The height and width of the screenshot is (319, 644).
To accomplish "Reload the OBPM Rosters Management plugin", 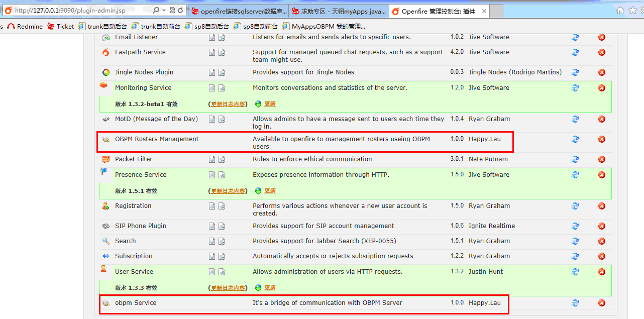I will pyautogui.click(x=575, y=139).
